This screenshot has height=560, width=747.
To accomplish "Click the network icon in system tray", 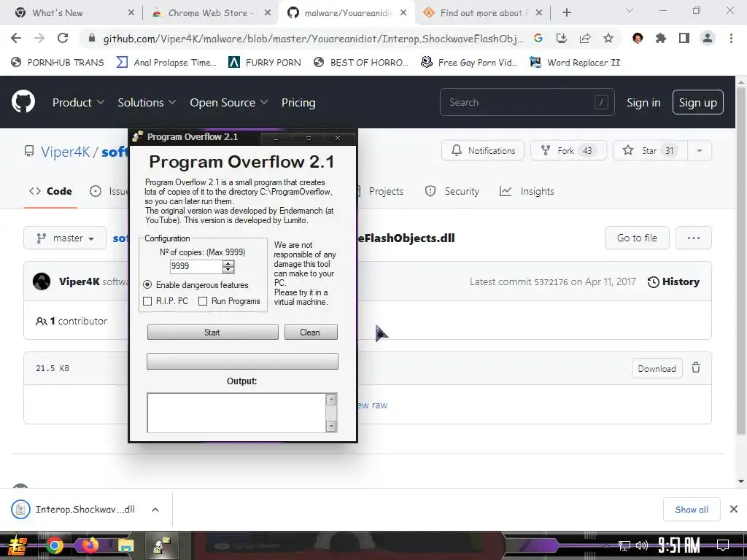I will click(x=624, y=545).
